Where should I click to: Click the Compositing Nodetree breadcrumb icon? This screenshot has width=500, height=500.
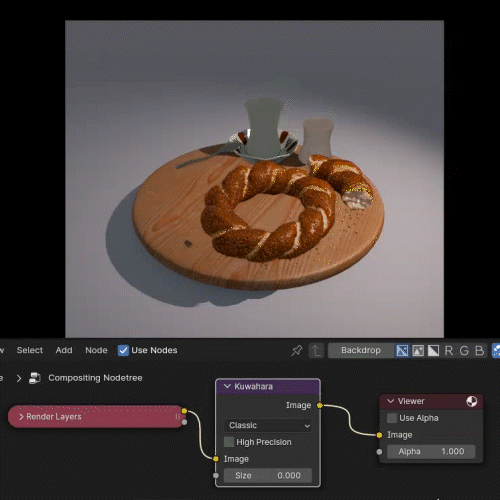[35, 378]
